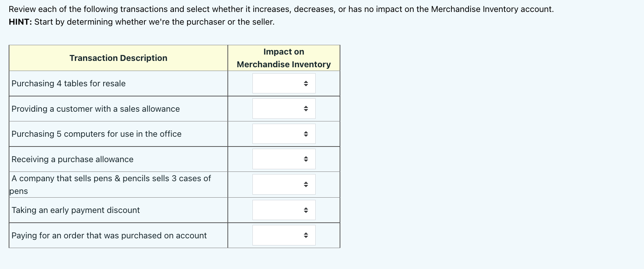
Task: Click the sort arrows in the sales allowance row
Action: pos(306,108)
